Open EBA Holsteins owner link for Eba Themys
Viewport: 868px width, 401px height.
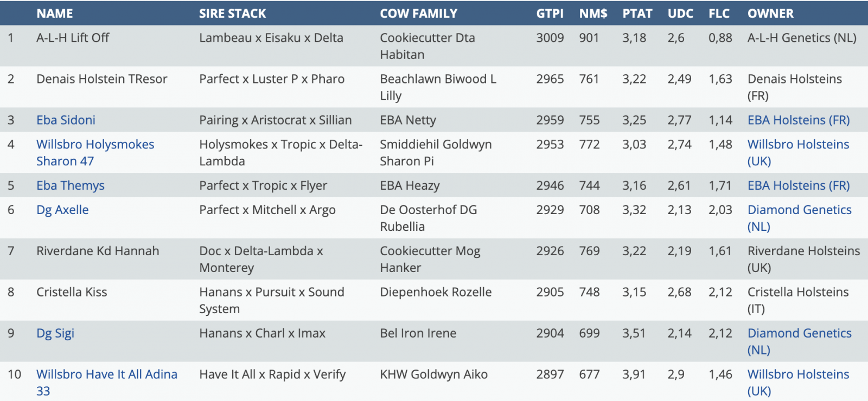pyautogui.click(x=798, y=185)
